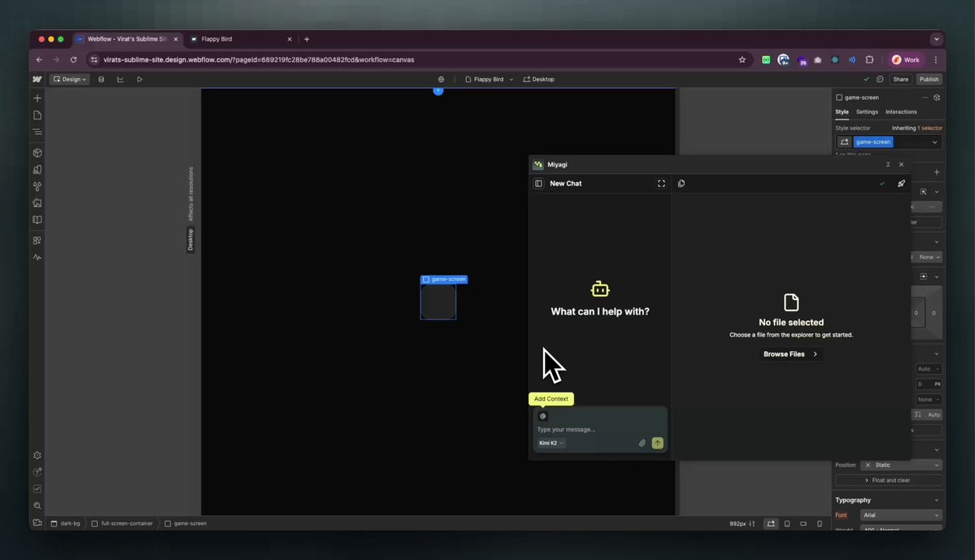Open site Settings gear in left sidebar
975x560 pixels.
click(37, 456)
